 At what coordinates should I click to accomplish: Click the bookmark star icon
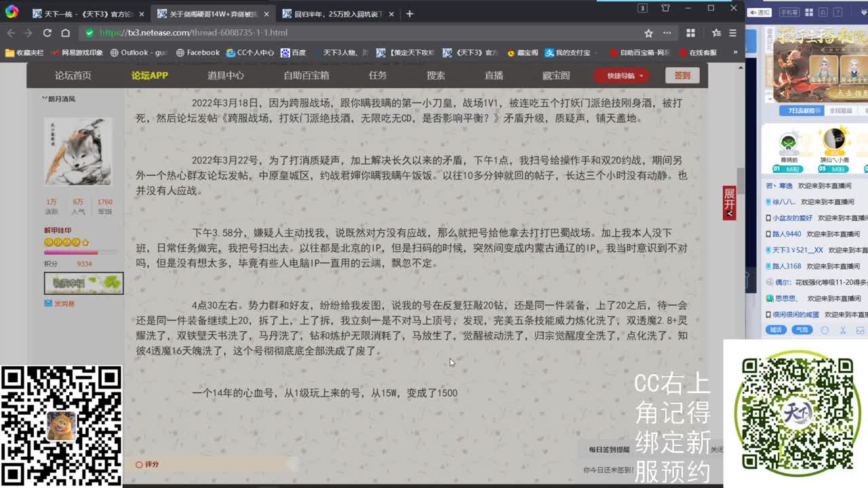click(650, 32)
